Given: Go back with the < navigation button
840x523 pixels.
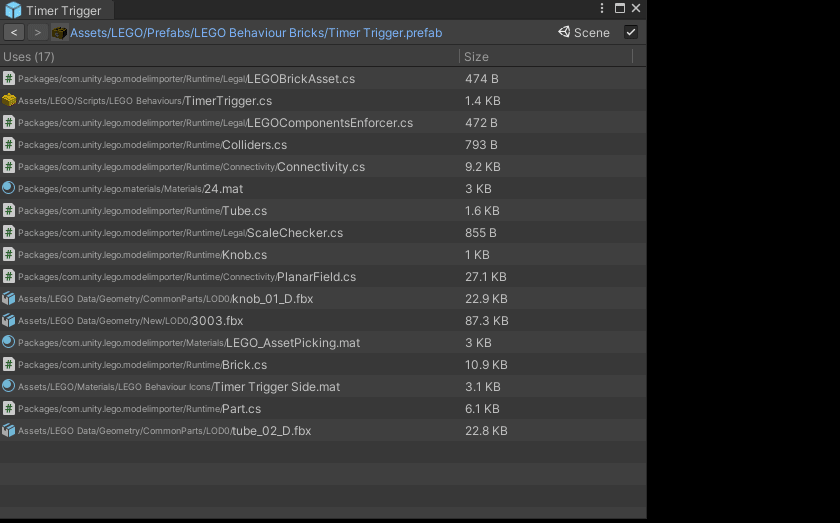Looking at the screenshot, I should (x=14, y=33).
